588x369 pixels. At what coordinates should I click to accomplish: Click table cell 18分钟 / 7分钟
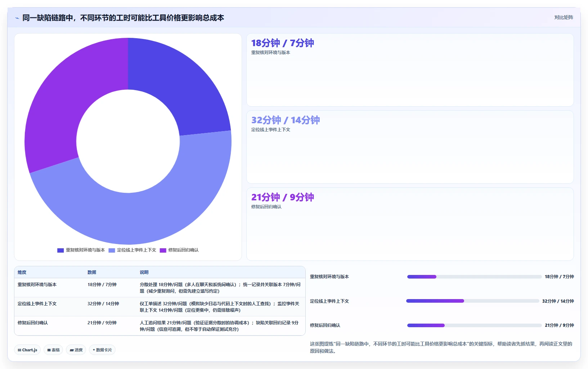102,285
